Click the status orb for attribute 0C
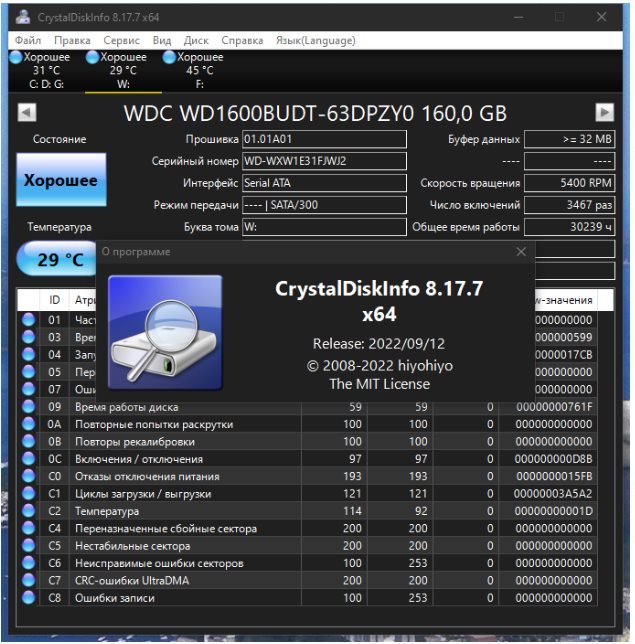 click(x=28, y=458)
